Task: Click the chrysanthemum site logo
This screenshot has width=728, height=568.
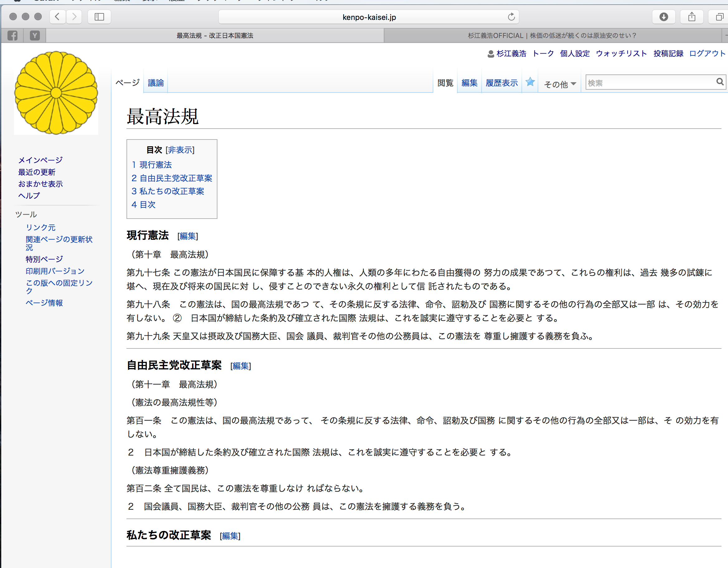Action: (x=56, y=92)
